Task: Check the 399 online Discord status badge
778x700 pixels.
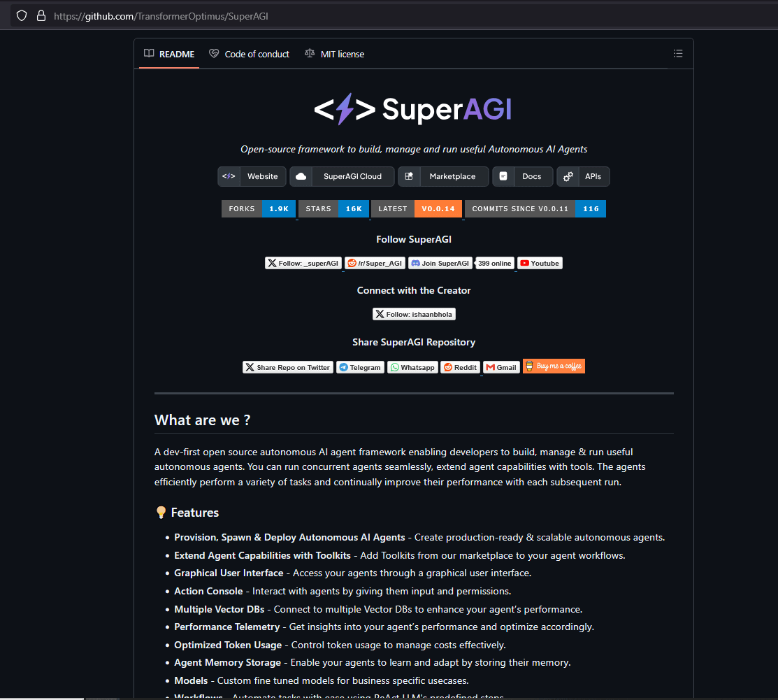Action: (x=494, y=263)
